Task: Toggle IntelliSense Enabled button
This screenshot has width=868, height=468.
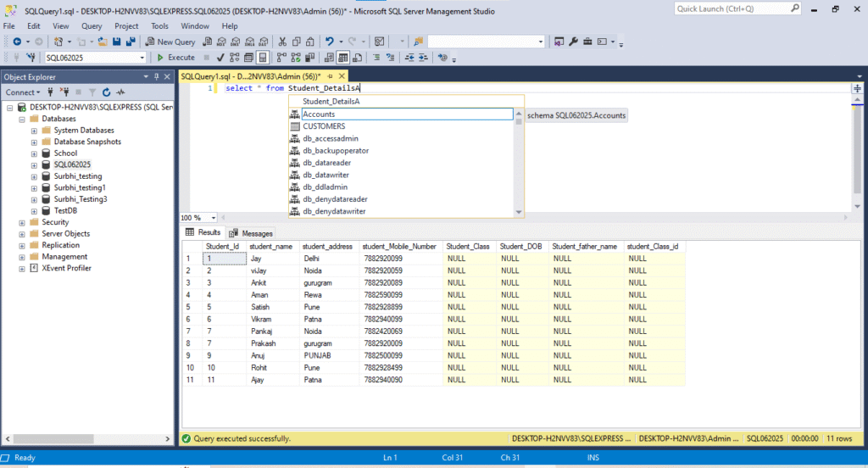Action: (263, 58)
